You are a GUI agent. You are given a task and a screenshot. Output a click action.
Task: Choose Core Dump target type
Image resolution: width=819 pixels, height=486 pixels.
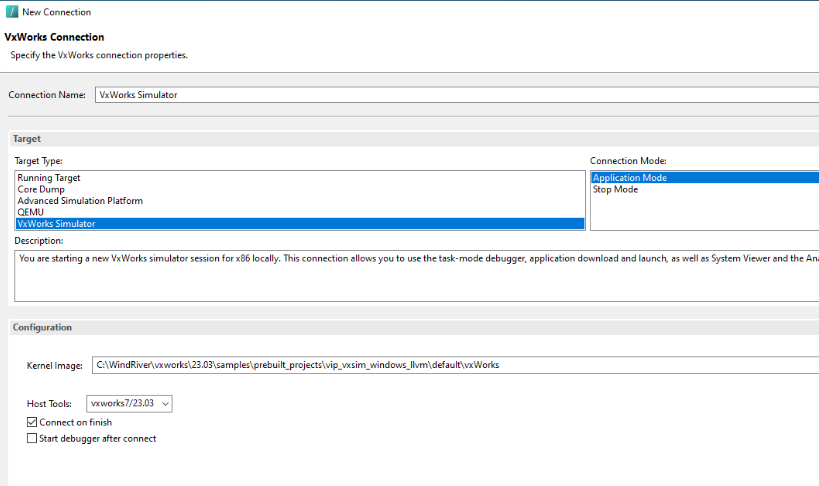(40, 189)
